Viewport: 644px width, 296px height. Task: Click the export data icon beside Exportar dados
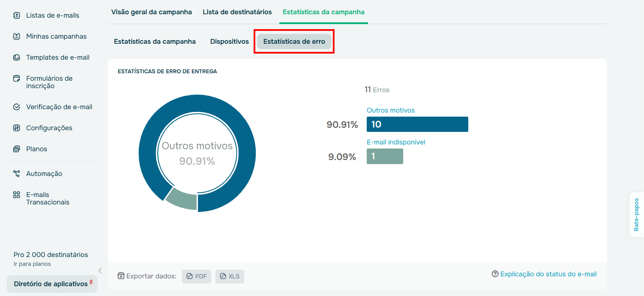coord(121,276)
